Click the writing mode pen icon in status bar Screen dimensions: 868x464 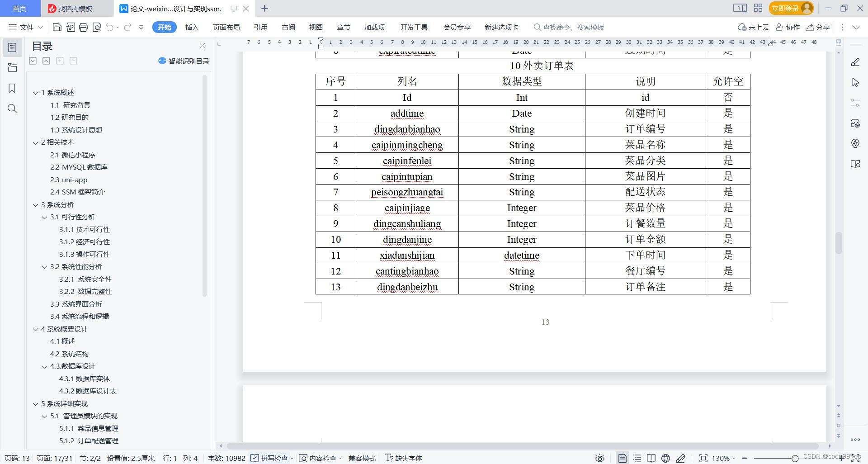[x=680, y=458]
